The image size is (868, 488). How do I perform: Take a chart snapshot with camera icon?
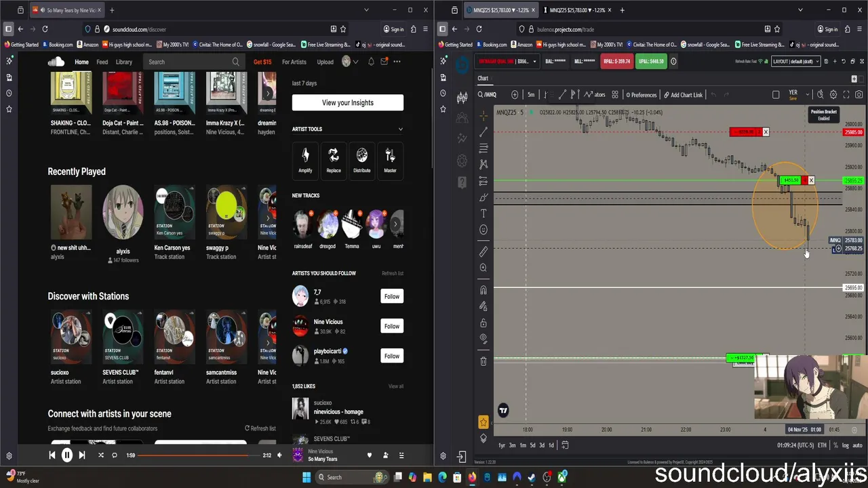[x=859, y=95]
